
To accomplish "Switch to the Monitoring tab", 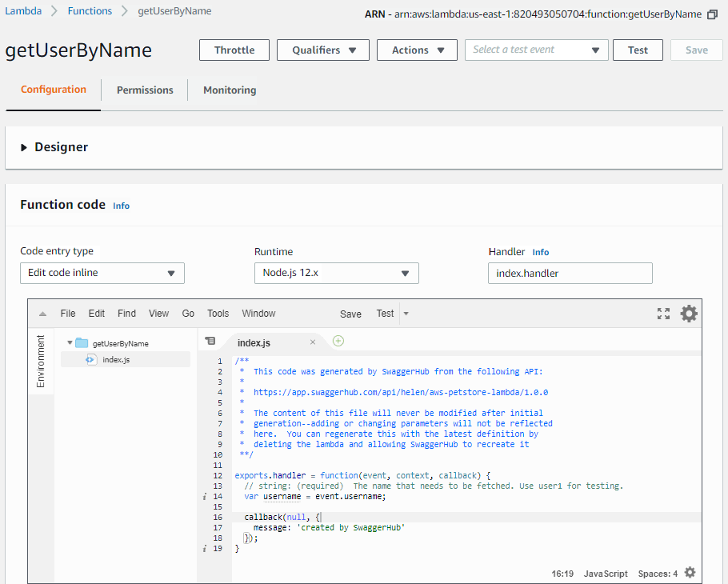I will pos(229,90).
